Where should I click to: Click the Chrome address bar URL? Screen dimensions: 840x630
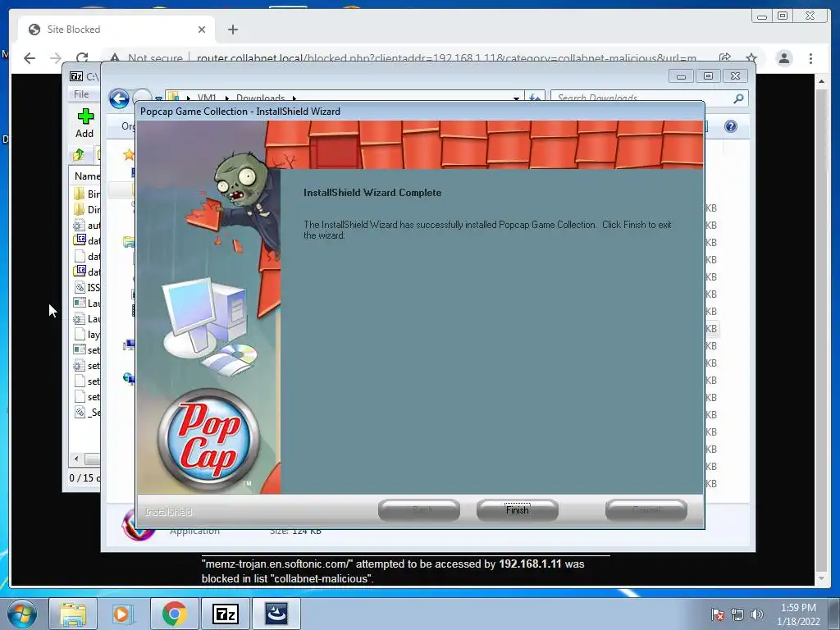(x=446, y=58)
